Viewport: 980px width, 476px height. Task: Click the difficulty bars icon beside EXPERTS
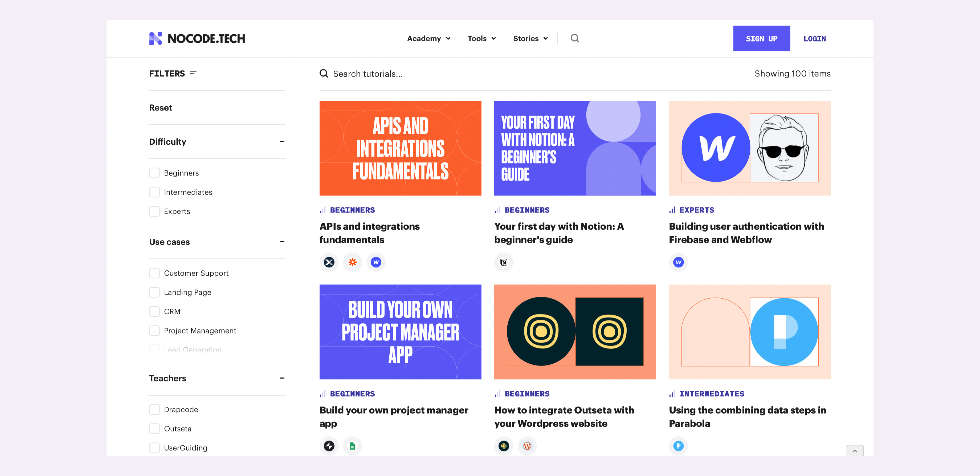(672, 210)
